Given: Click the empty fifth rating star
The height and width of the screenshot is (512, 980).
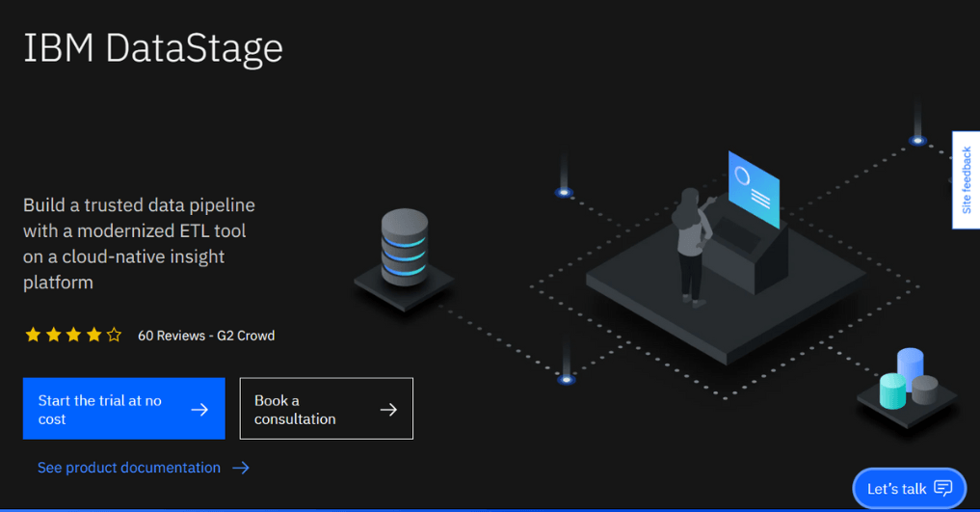Looking at the screenshot, I should [114, 336].
